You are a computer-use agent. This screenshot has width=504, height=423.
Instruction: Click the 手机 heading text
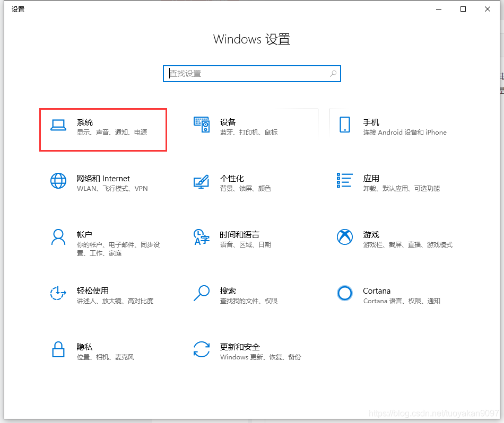click(x=371, y=122)
